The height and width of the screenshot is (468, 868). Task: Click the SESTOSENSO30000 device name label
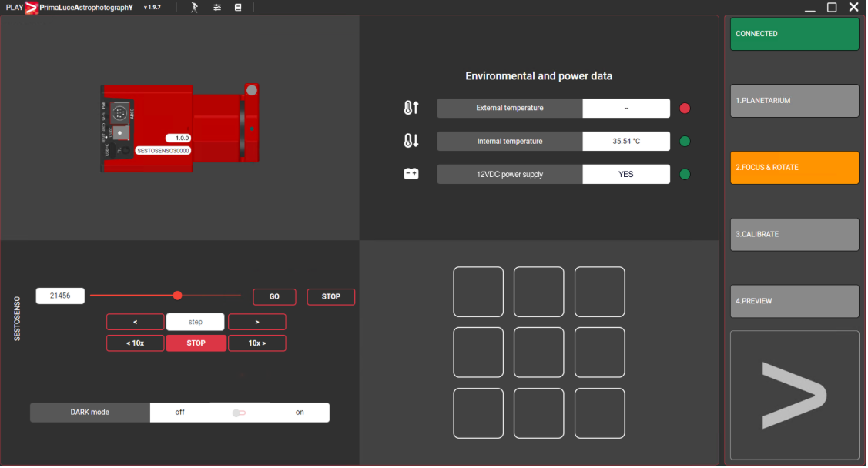coord(163,150)
